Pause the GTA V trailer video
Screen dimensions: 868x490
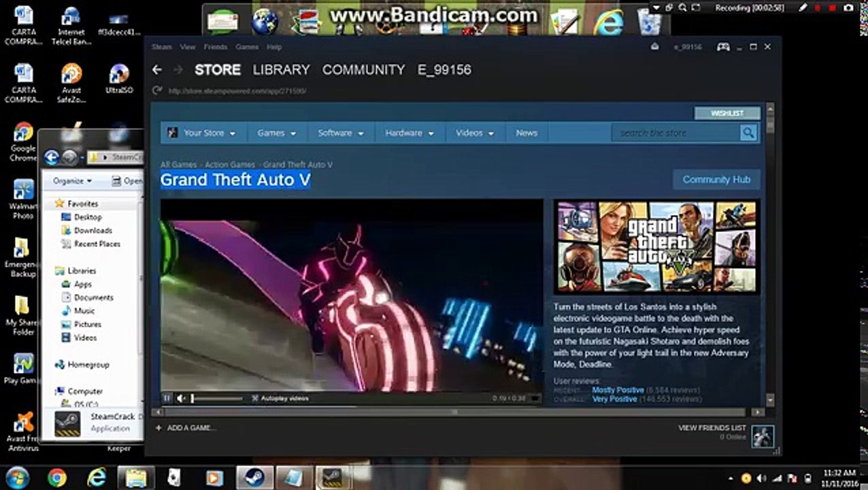click(x=167, y=398)
